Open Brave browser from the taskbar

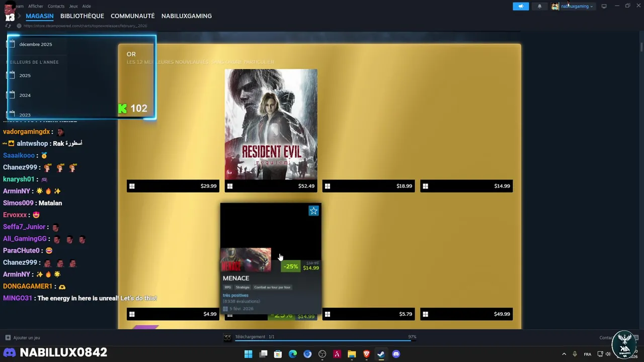click(366, 354)
